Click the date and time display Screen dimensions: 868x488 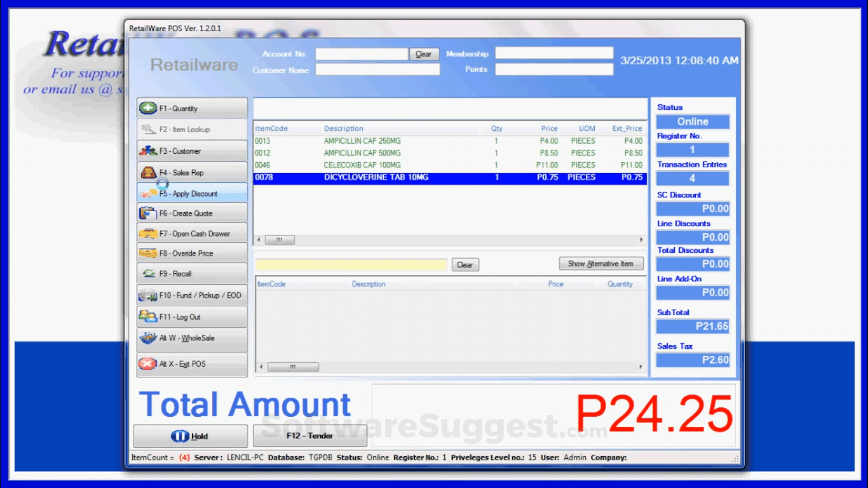(679, 60)
